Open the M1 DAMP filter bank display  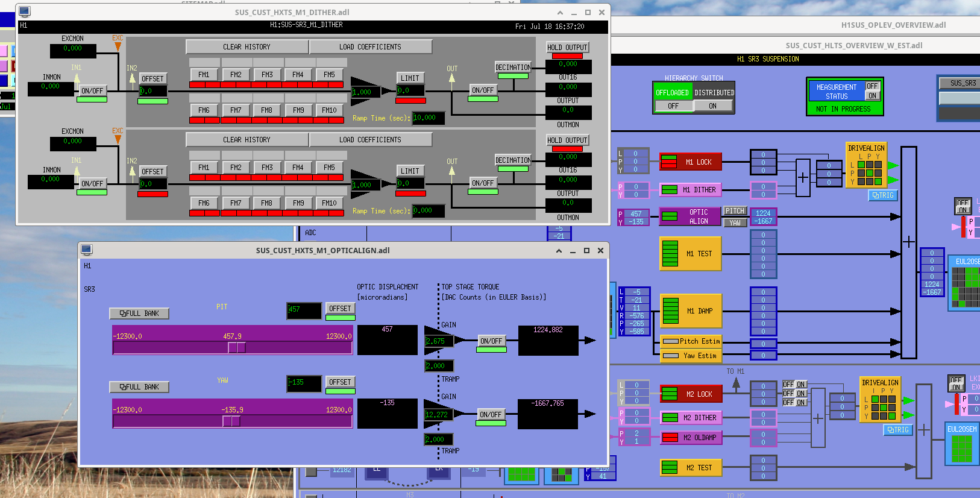click(690, 311)
